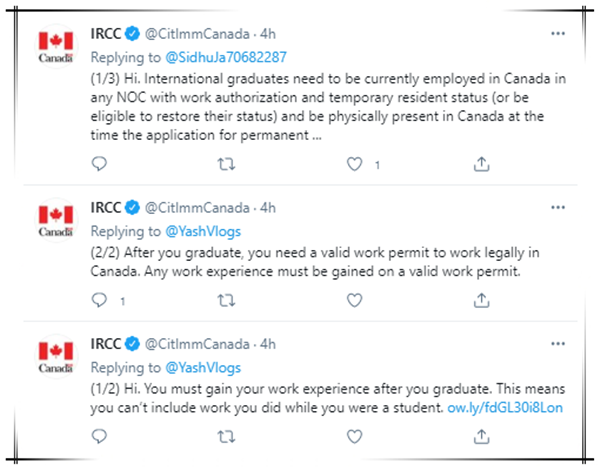Reply to the (2/2) valid work permit tweet

pos(99,300)
